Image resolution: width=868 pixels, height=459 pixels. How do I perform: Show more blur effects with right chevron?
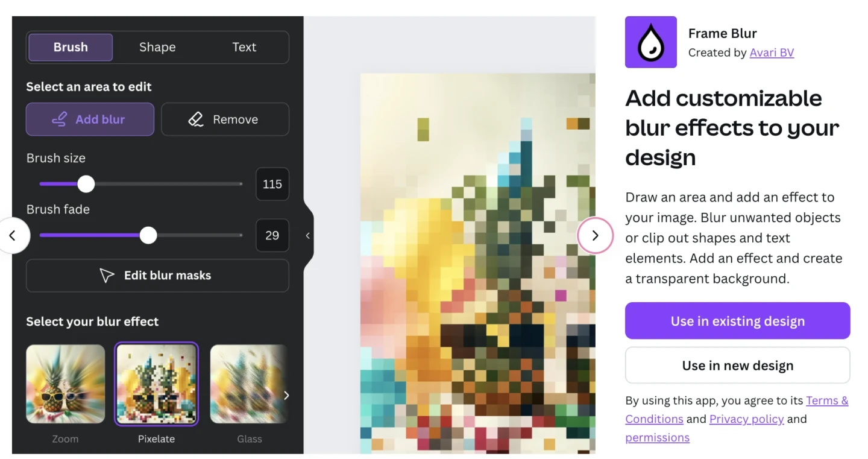point(286,395)
